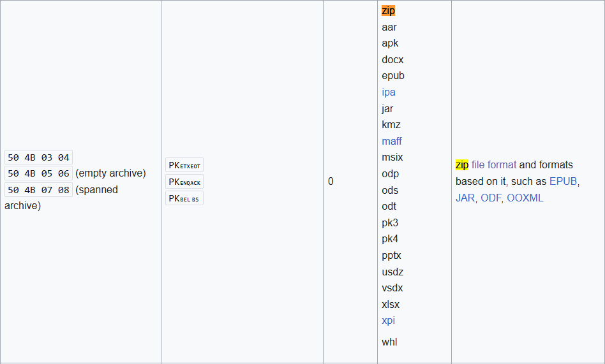The width and height of the screenshot is (605, 364).
Task: Open the OOXML link in description
Action: tap(525, 198)
